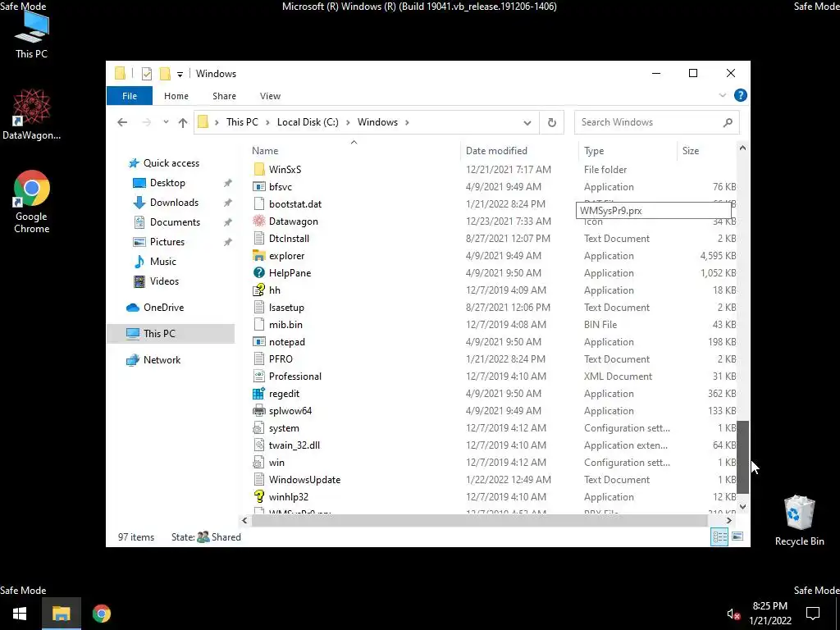
Task: Navigate to This PC breadcrumb
Action: [x=242, y=122]
